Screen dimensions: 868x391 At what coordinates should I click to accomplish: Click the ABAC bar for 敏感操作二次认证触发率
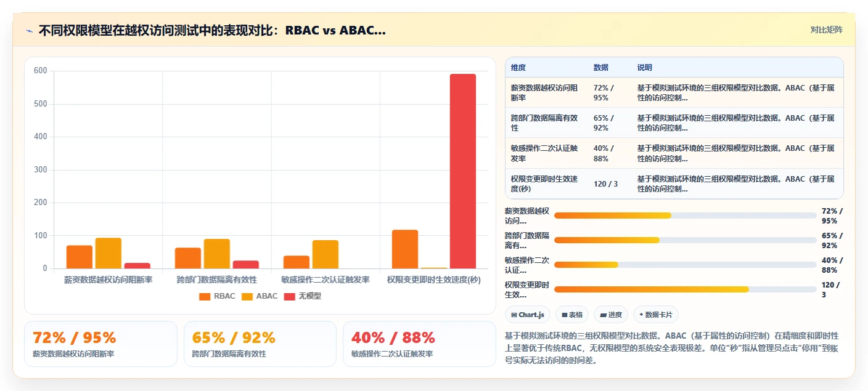(x=325, y=254)
